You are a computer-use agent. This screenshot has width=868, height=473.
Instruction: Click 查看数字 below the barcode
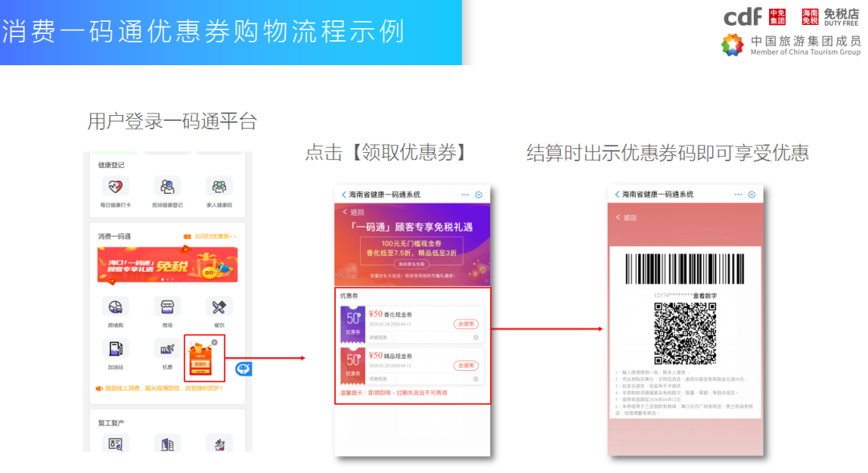tap(704, 296)
